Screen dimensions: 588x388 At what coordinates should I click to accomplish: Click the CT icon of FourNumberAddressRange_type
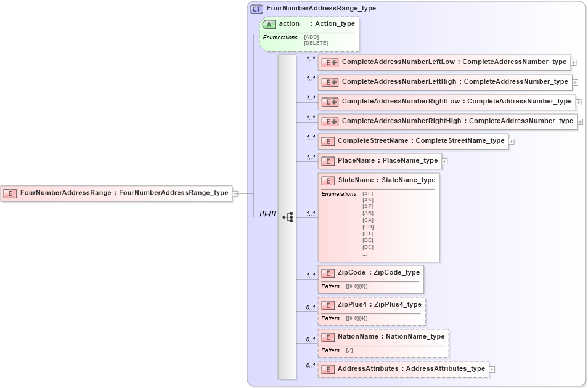pyautogui.click(x=255, y=9)
